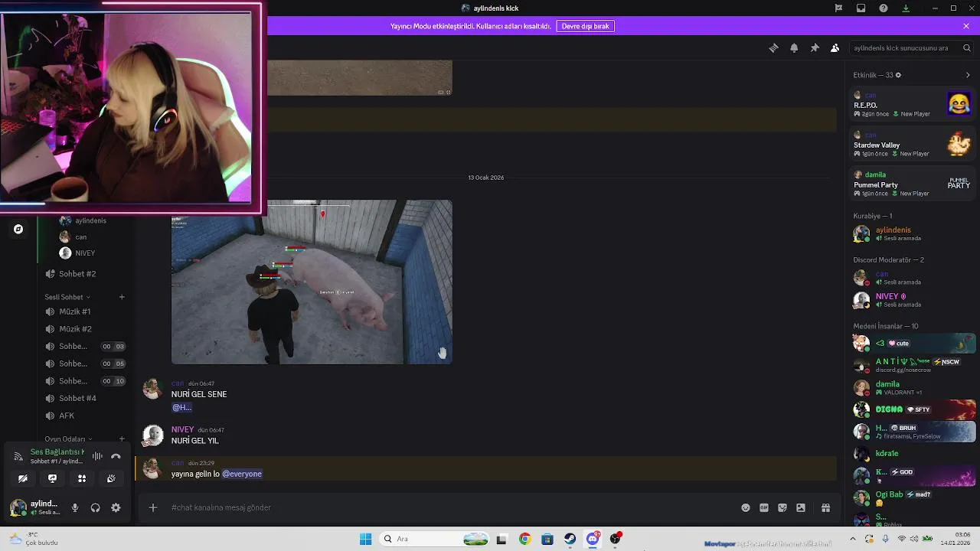Open the pig screenshot image

coord(312,282)
